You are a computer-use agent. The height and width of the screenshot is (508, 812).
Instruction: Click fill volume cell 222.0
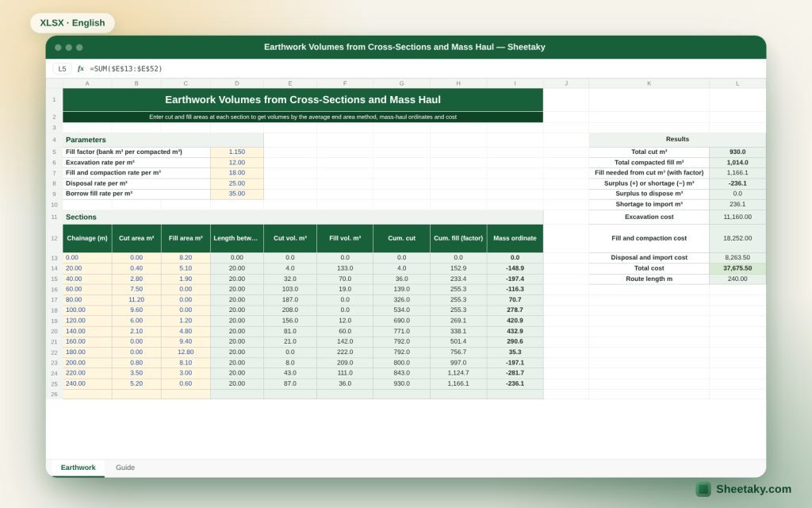345,352
